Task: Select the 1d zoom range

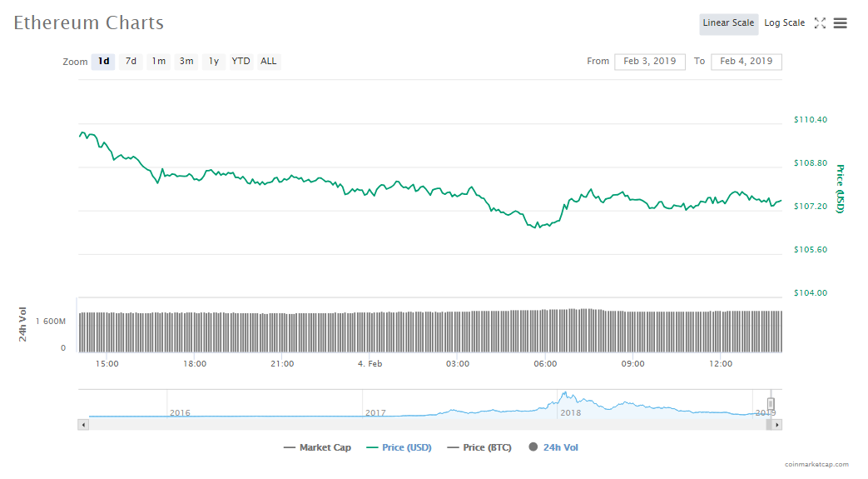Action: (103, 62)
